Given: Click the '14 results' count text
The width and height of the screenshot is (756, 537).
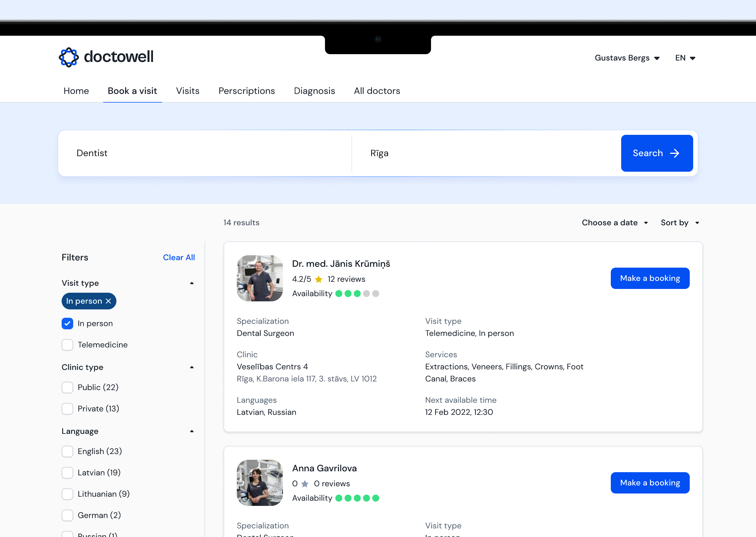Looking at the screenshot, I should pyautogui.click(x=241, y=222).
